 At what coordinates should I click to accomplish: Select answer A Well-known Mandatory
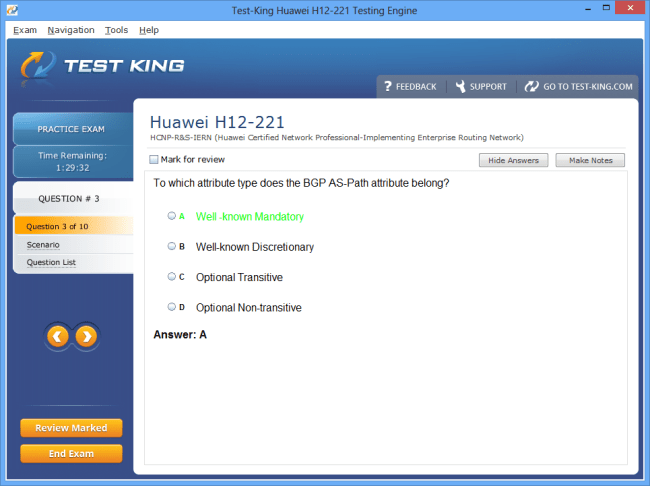[x=172, y=216]
